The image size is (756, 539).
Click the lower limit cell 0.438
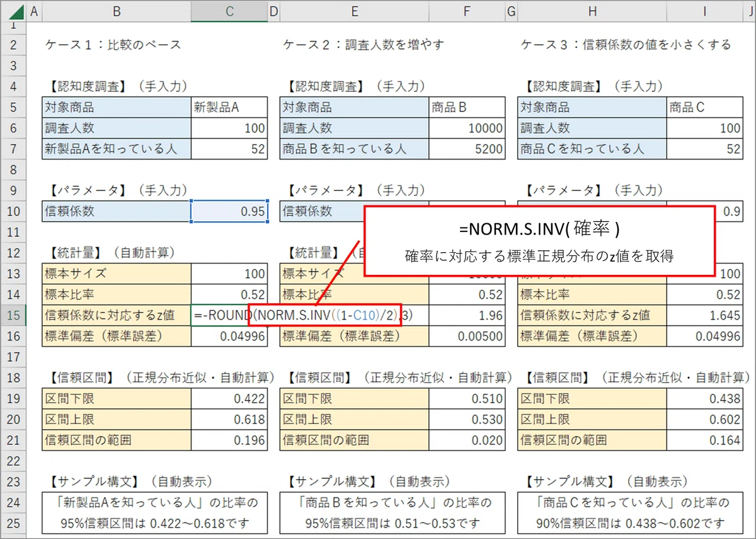click(x=705, y=398)
